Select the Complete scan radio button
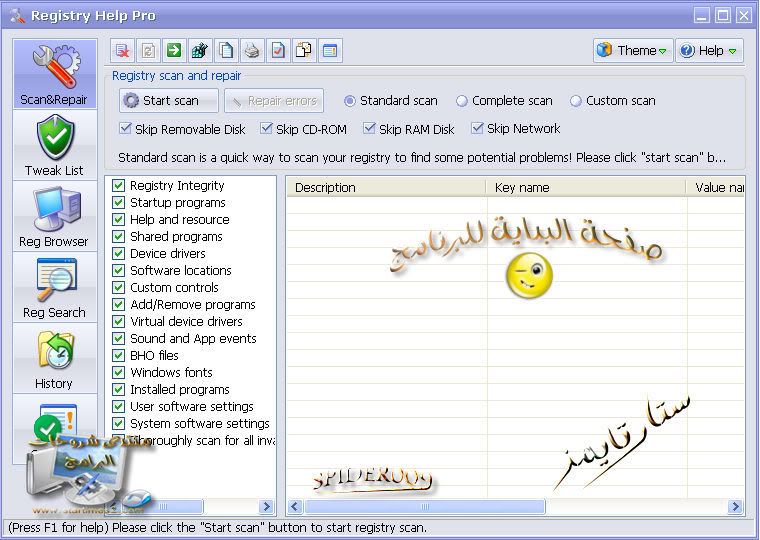Screen dimensions: 760x540 point(461,101)
